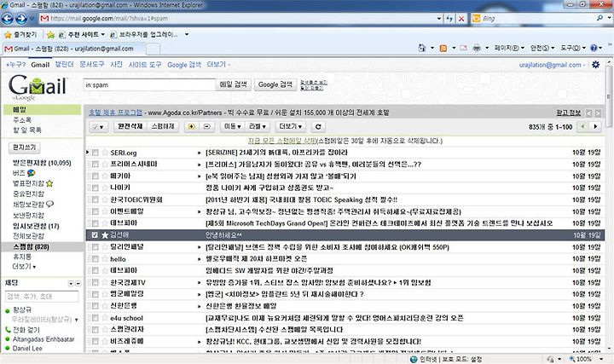Viewport: 614px width, 364px height.
Task: Open the 라벨 labels dropdown
Action: click(x=258, y=126)
